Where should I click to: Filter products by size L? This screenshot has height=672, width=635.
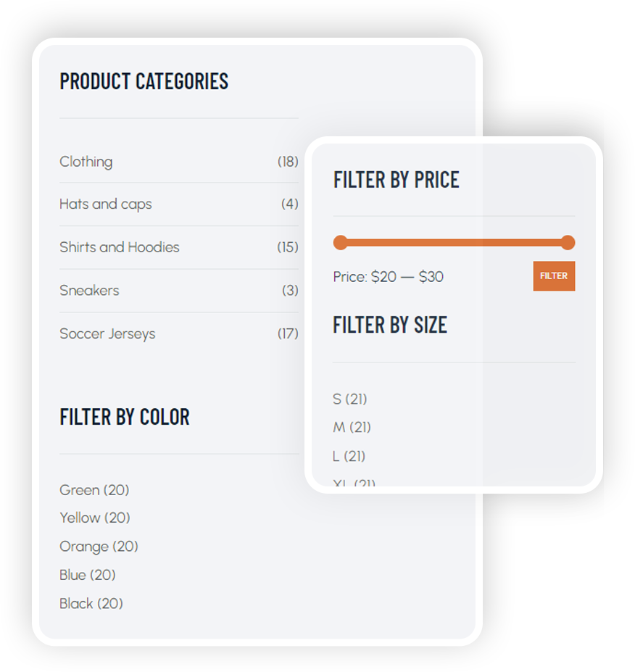349,456
